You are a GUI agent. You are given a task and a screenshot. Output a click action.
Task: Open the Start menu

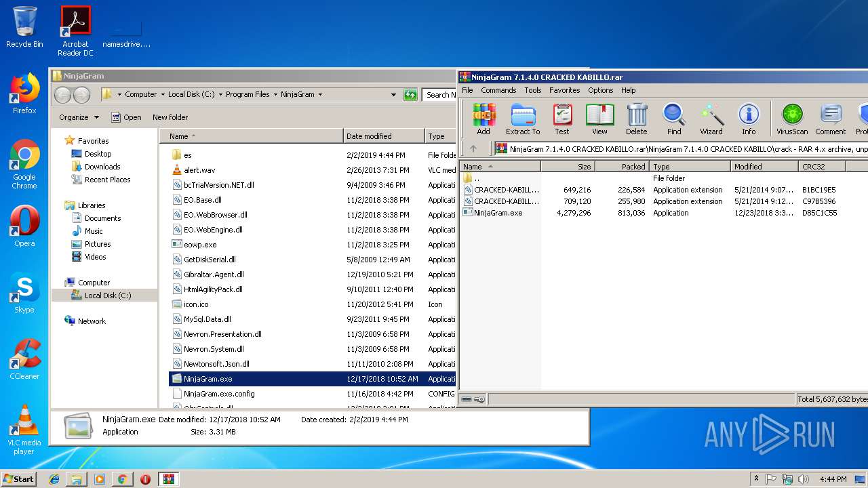(19, 479)
